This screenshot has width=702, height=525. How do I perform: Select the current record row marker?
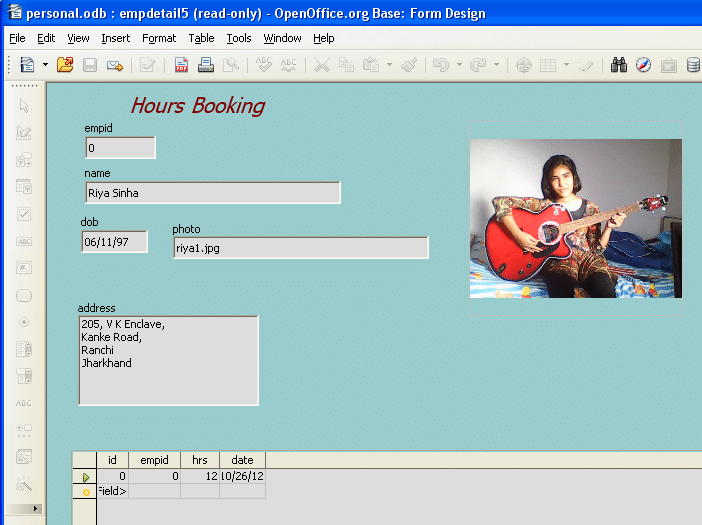85,477
